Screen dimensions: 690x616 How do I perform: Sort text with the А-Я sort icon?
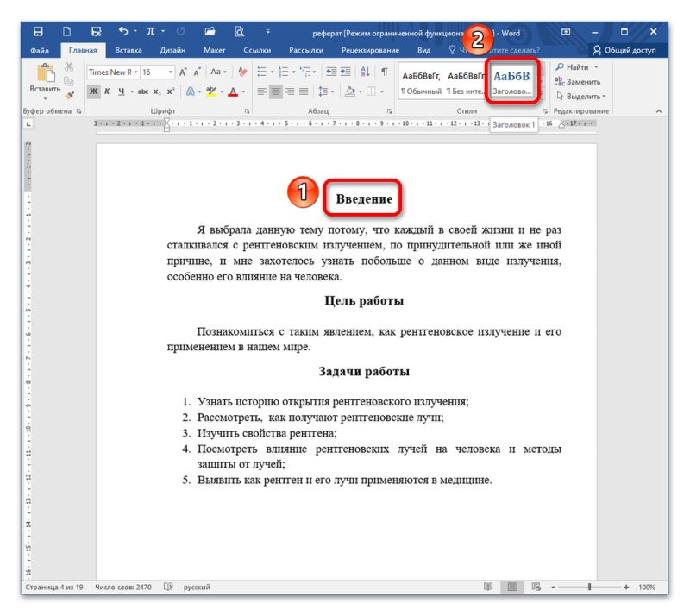click(x=365, y=72)
